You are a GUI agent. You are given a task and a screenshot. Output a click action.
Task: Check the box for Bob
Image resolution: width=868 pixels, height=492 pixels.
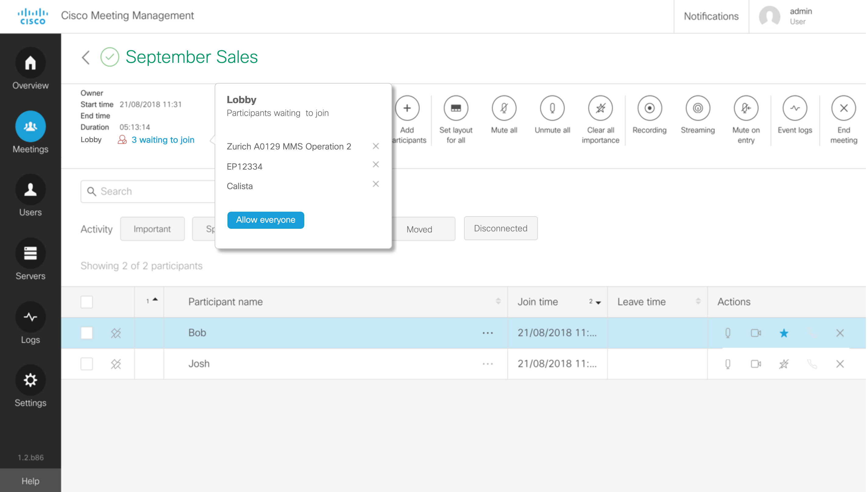coord(87,333)
